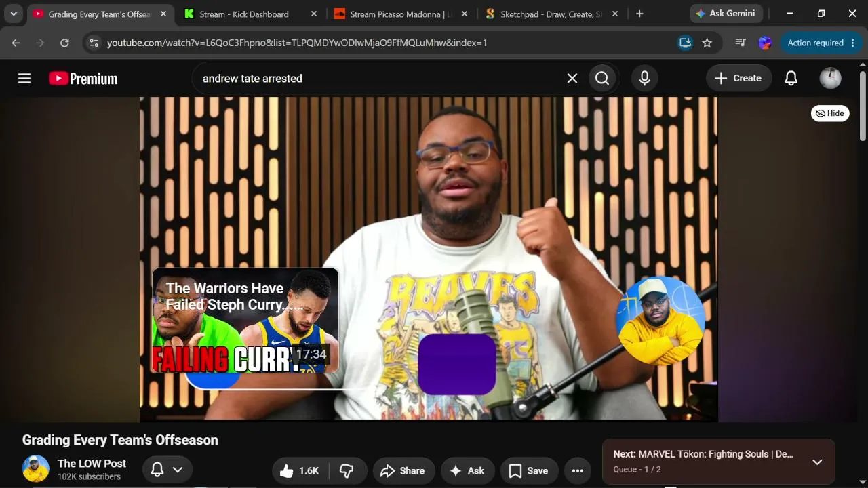Open more actions ellipsis menu
This screenshot has height=488, width=868.
point(578,471)
